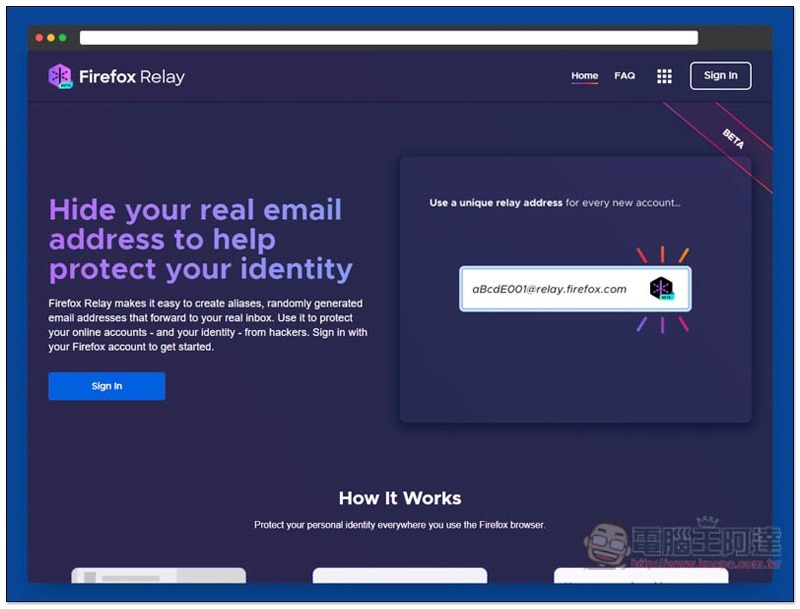Open the FAQ navigation link

pos(625,76)
